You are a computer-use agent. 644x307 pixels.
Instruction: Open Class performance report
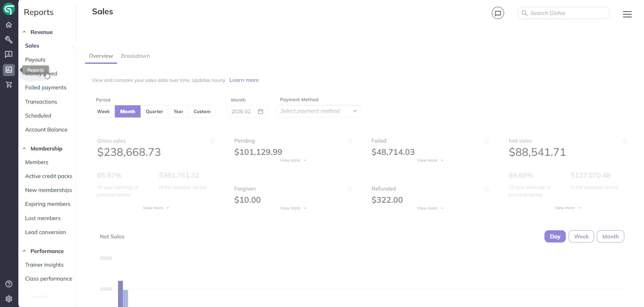coord(49,279)
